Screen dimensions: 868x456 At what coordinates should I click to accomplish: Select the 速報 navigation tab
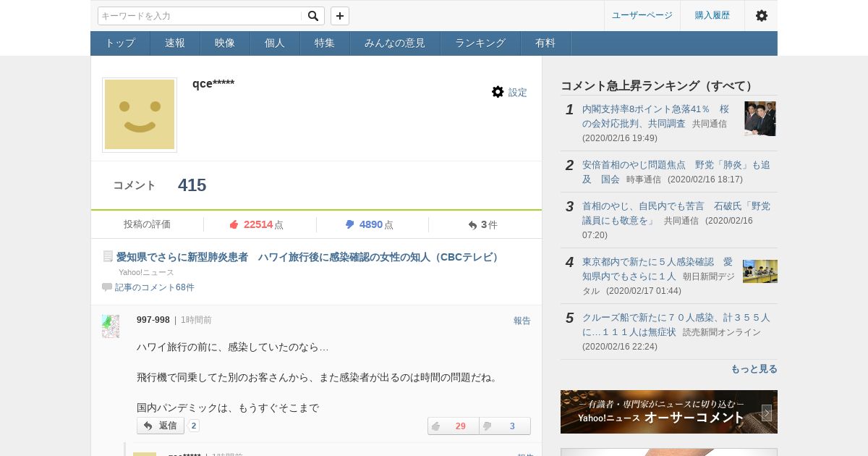175,43
